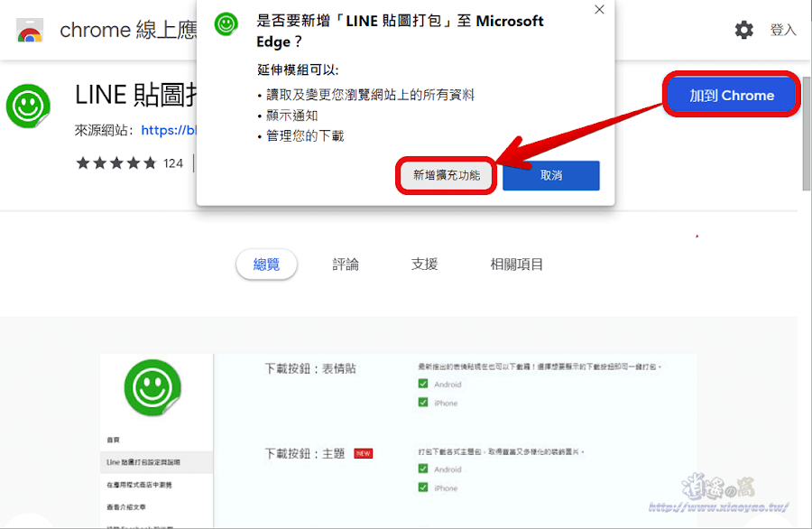Click the 124 ratings count

(173, 163)
